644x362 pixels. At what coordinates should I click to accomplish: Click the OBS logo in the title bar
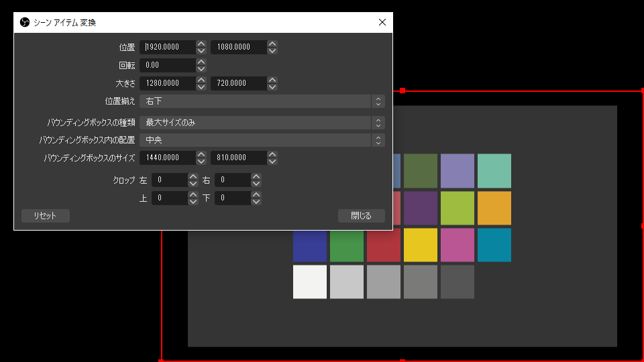24,22
